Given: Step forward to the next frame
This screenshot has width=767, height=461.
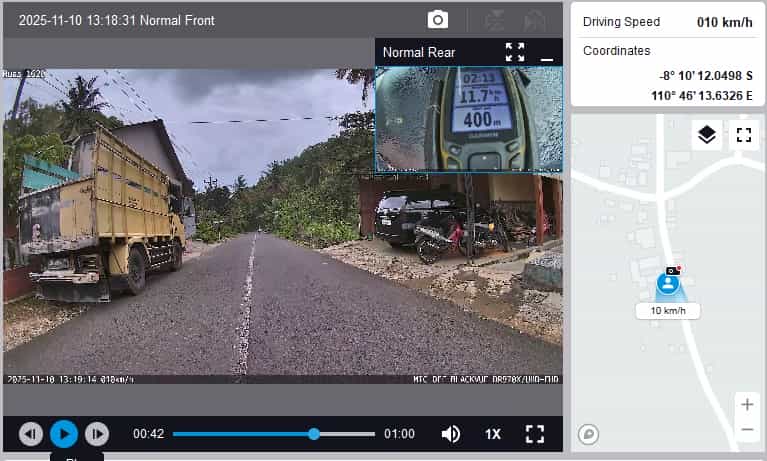Looking at the screenshot, I should click(x=97, y=434).
